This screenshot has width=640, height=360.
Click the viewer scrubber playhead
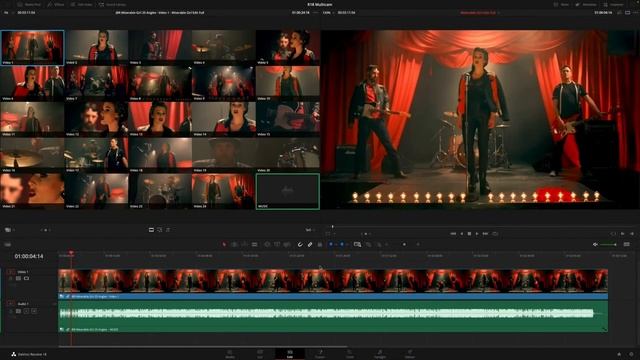point(333,227)
